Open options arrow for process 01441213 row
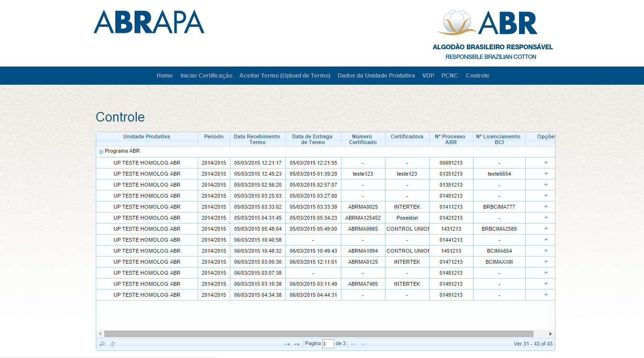The height and width of the screenshot is (358, 644). 546,240
